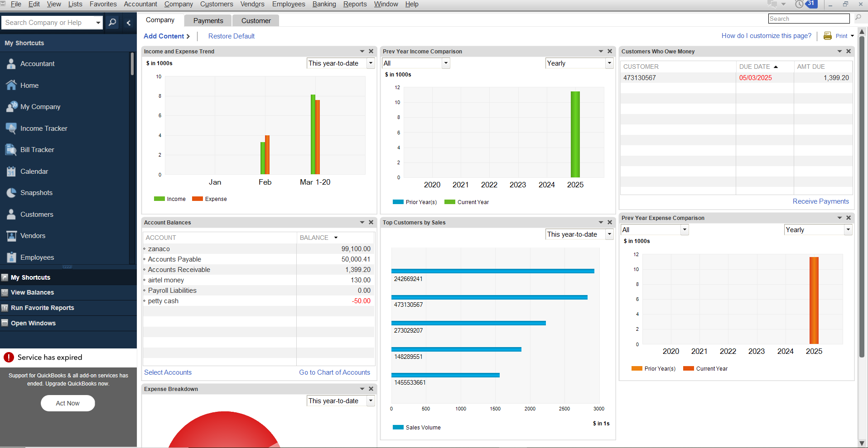Screen dimensions: 868x448
Task: Select the Company tab
Action: (x=160, y=20)
